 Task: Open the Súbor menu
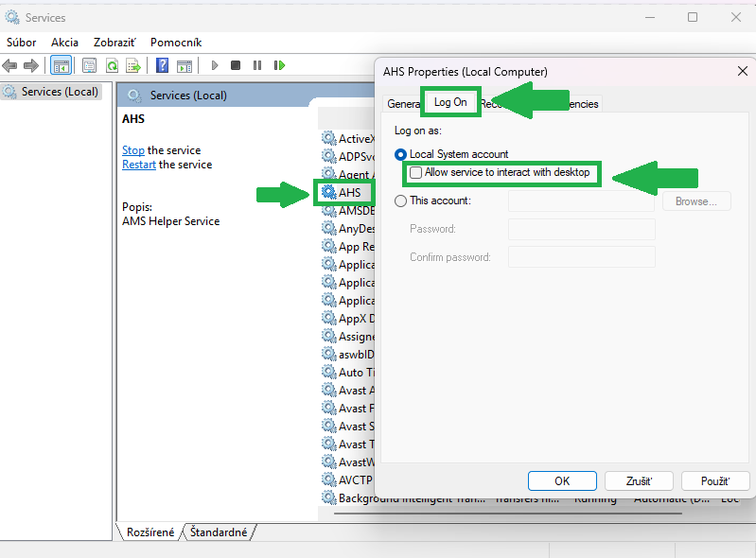tap(22, 43)
